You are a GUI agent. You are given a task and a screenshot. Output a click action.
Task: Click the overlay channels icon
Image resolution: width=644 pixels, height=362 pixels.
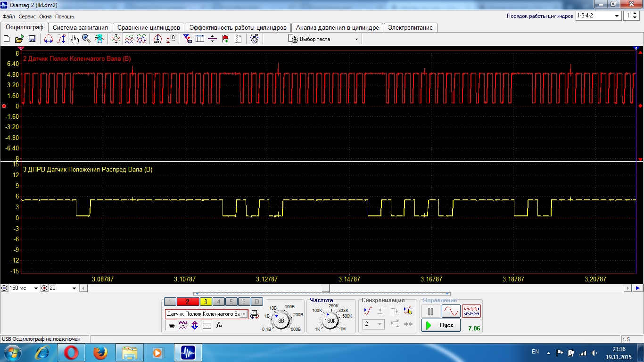pos(116,39)
